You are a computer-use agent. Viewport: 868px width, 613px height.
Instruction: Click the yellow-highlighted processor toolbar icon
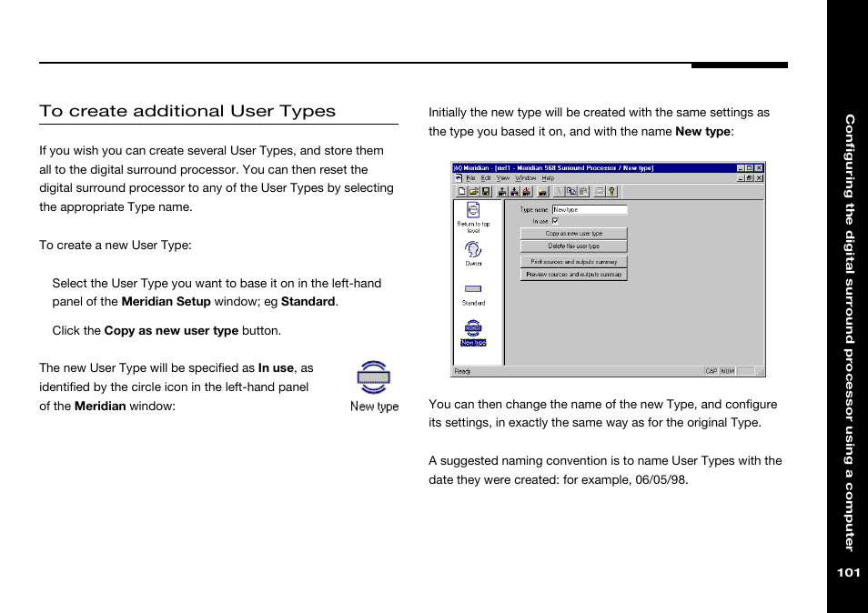pos(542,191)
